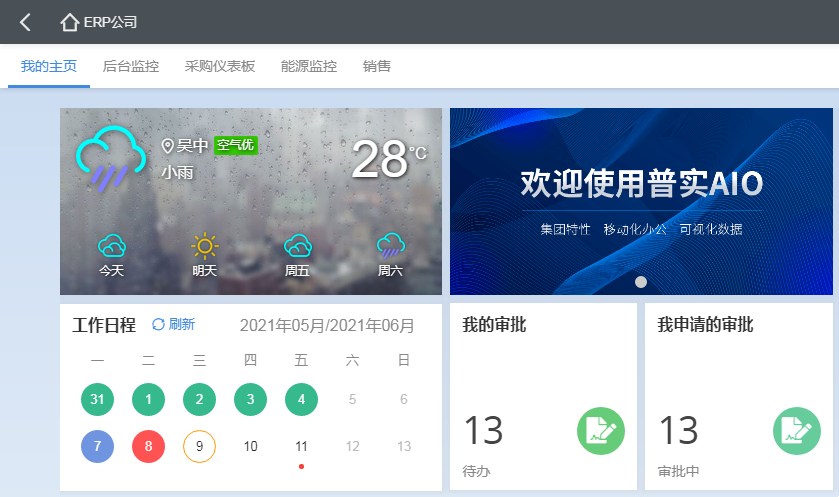Image resolution: width=839 pixels, height=497 pixels.
Task: Click the 空气优 air quality badge
Action: [x=236, y=145]
